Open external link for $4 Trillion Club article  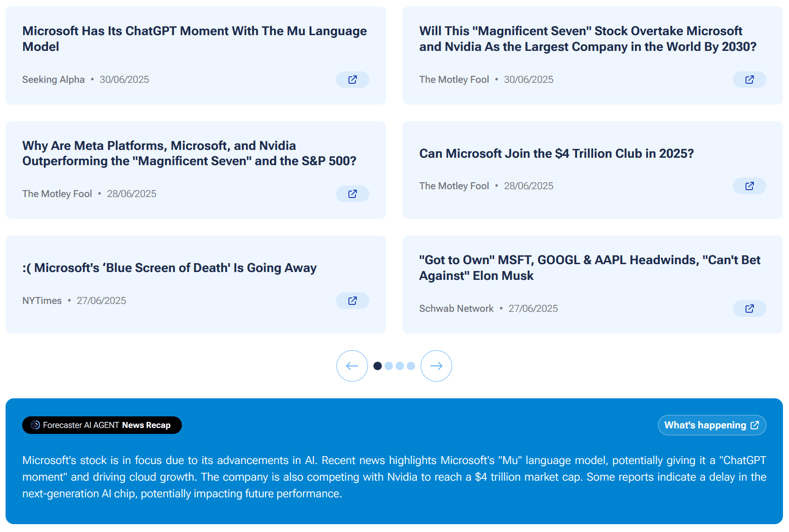pos(749,186)
